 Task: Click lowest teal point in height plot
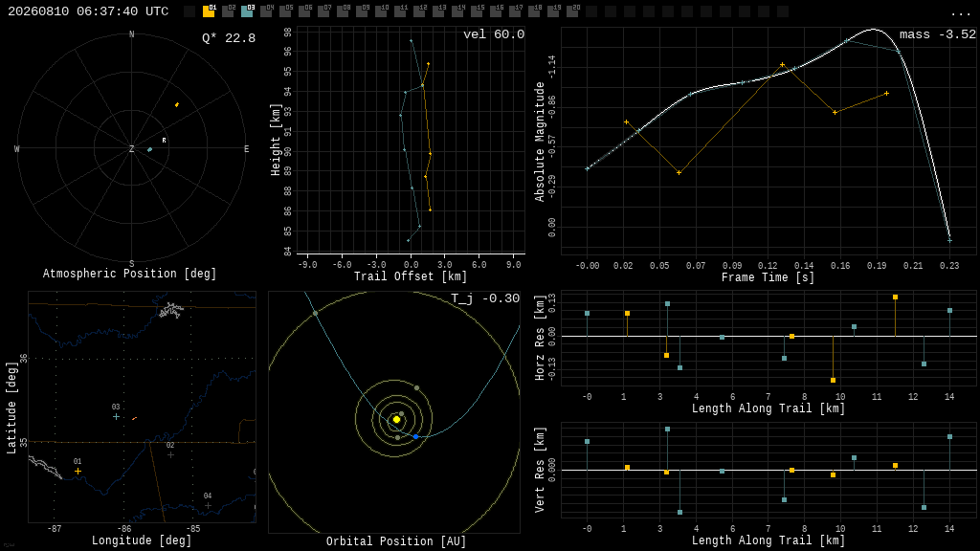(408, 240)
